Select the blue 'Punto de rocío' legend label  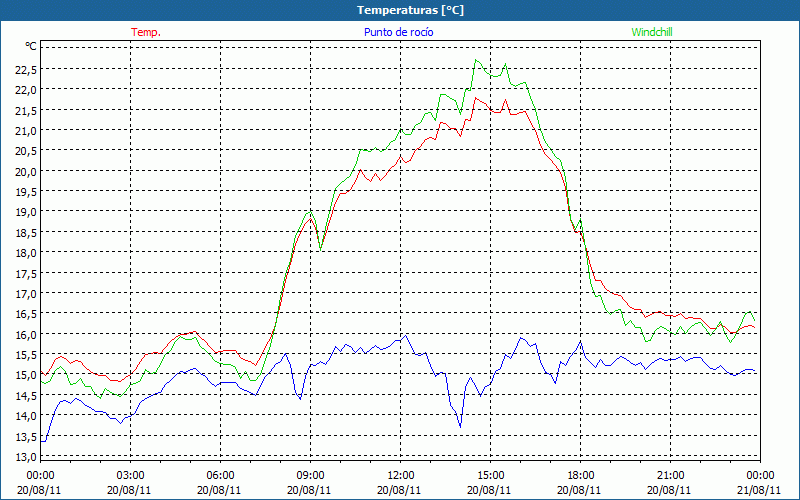398,32
